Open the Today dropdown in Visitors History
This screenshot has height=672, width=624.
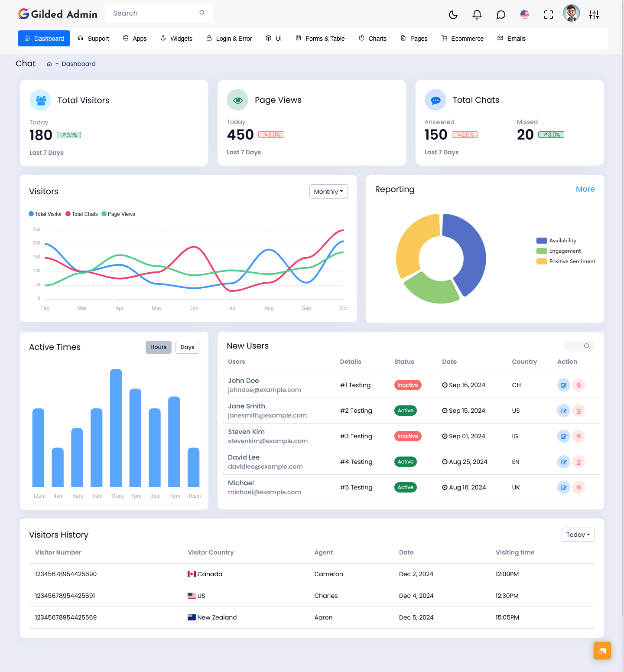(578, 535)
